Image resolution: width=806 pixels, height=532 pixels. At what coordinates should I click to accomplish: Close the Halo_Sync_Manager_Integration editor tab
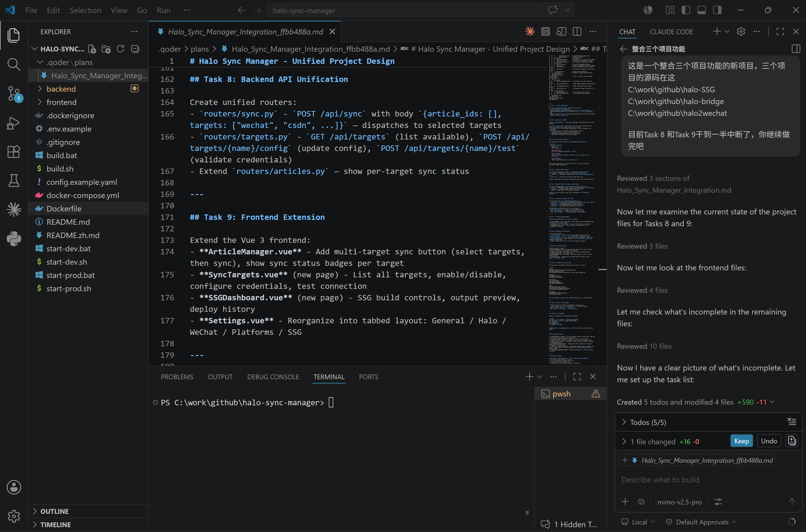pos(332,31)
